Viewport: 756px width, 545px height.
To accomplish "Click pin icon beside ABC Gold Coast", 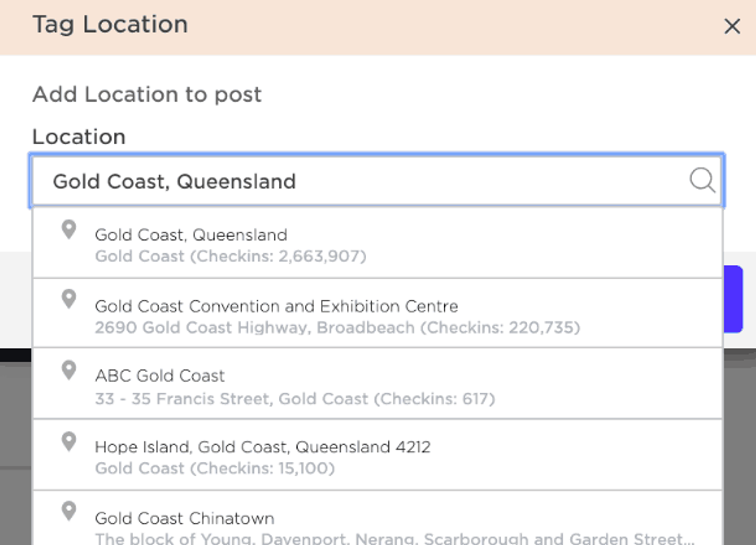I will click(x=69, y=371).
